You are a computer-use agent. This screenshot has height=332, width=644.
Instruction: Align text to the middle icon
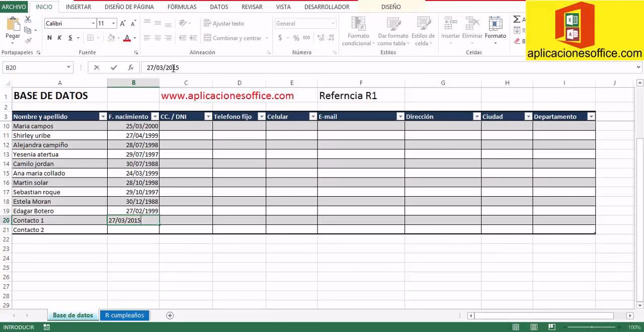click(x=157, y=23)
